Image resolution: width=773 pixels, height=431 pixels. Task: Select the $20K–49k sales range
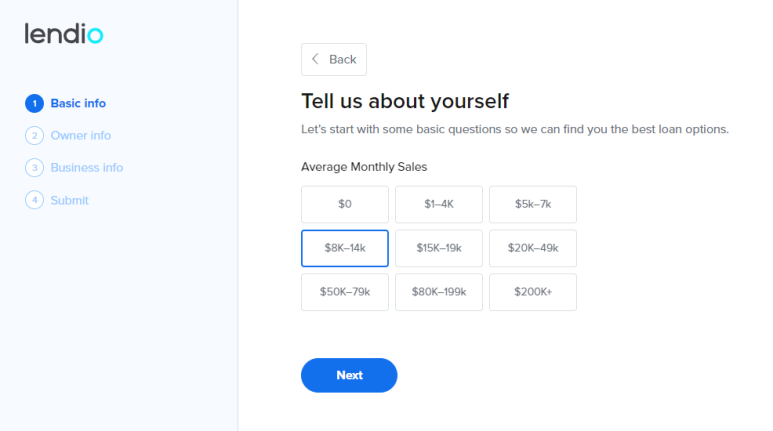pos(533,248)
